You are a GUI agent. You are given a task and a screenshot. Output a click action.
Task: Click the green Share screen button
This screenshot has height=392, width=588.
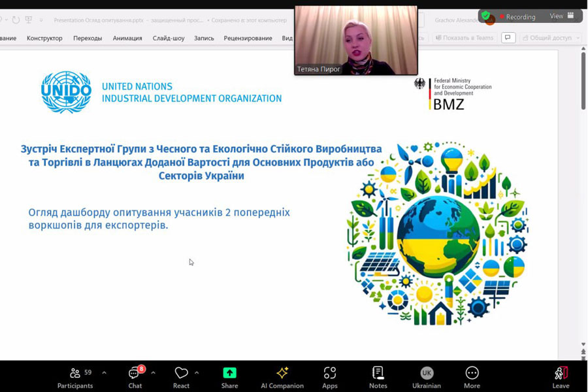229,373
